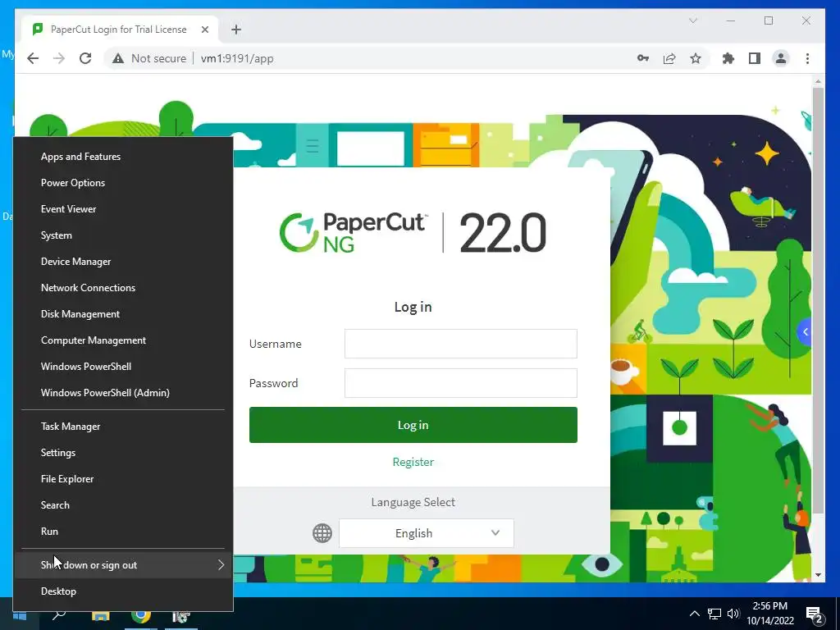
Task: Click the PaperCut NG logo
Action: coord(354,232)
